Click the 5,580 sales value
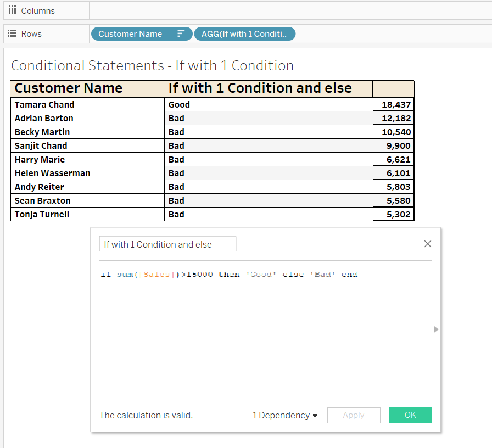Image resolution: width=492 pixels, height=448 pixels. [399, 201]
